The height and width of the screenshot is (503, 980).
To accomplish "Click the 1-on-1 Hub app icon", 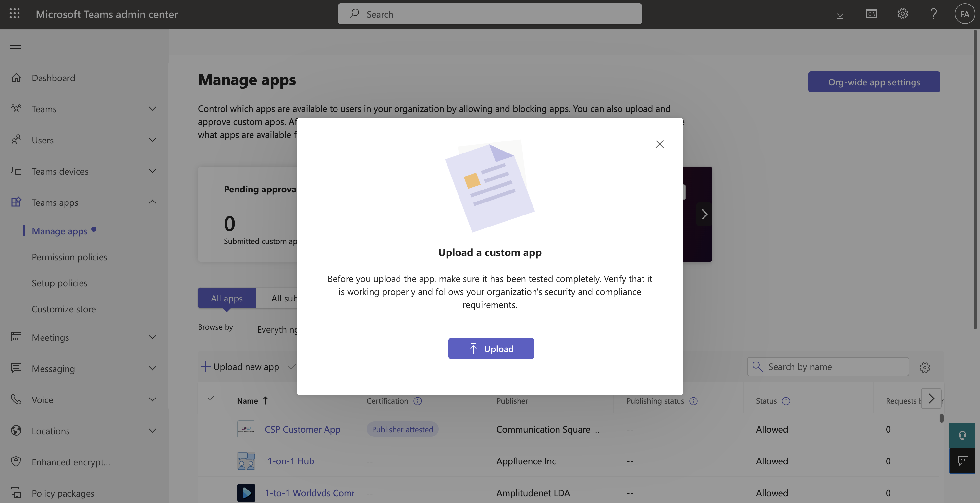I will (x=246, y=461).
